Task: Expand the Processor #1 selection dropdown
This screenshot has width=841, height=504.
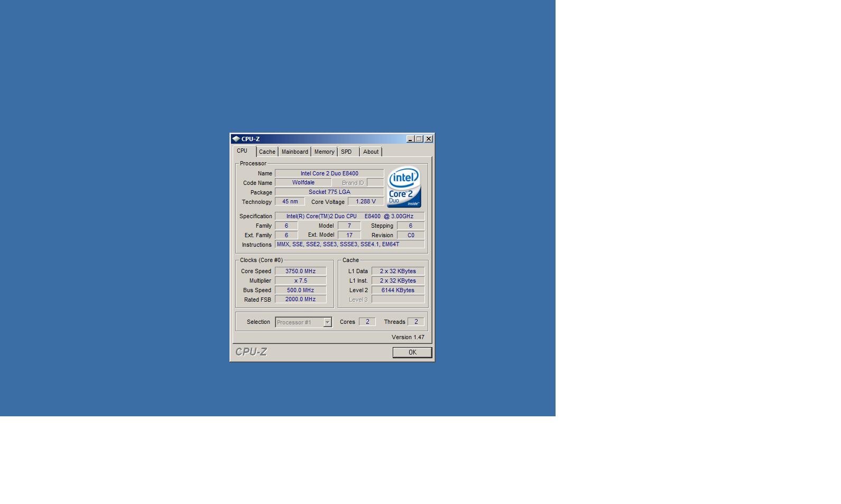Action: [x=327, y=322]
